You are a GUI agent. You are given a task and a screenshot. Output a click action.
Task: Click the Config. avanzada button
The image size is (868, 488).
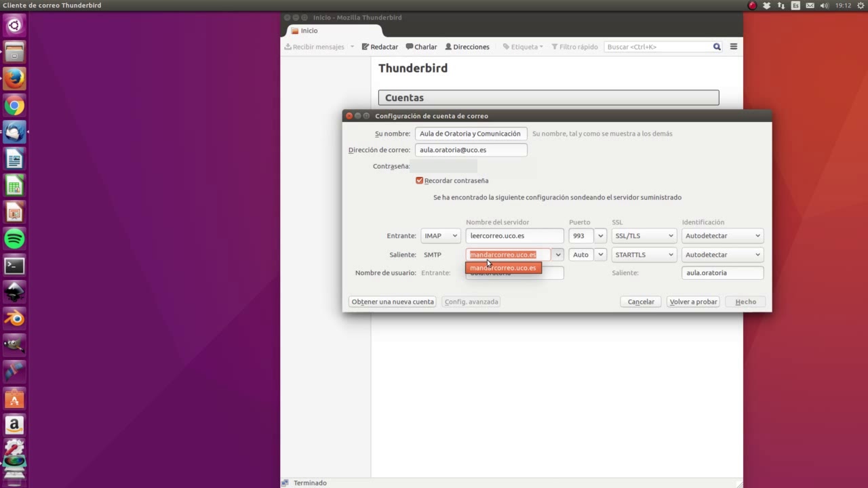(x=471, y=302)
